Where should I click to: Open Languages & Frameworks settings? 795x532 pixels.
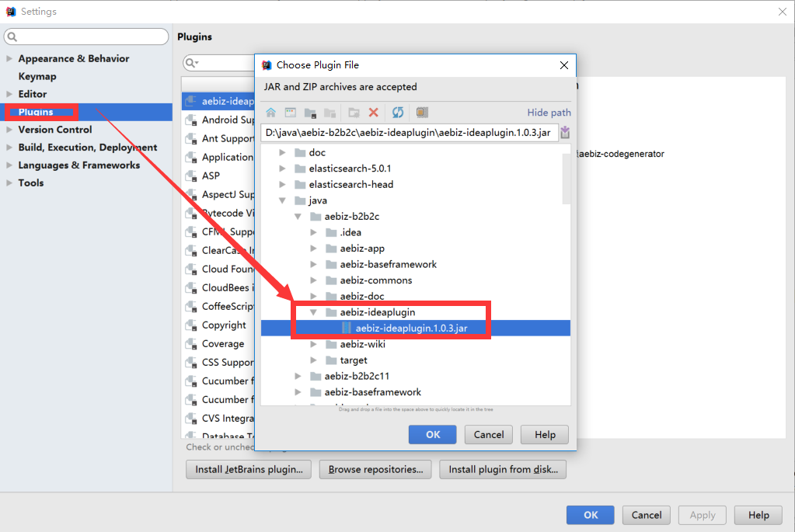79,165
